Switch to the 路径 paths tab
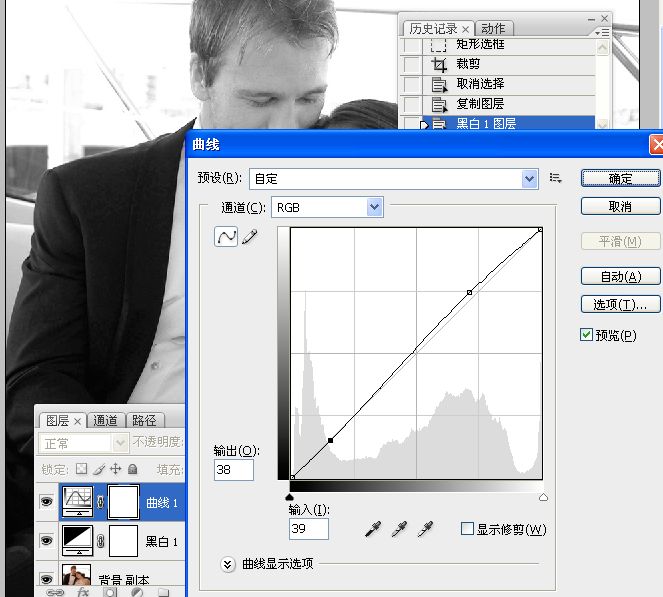 (144, 420)
